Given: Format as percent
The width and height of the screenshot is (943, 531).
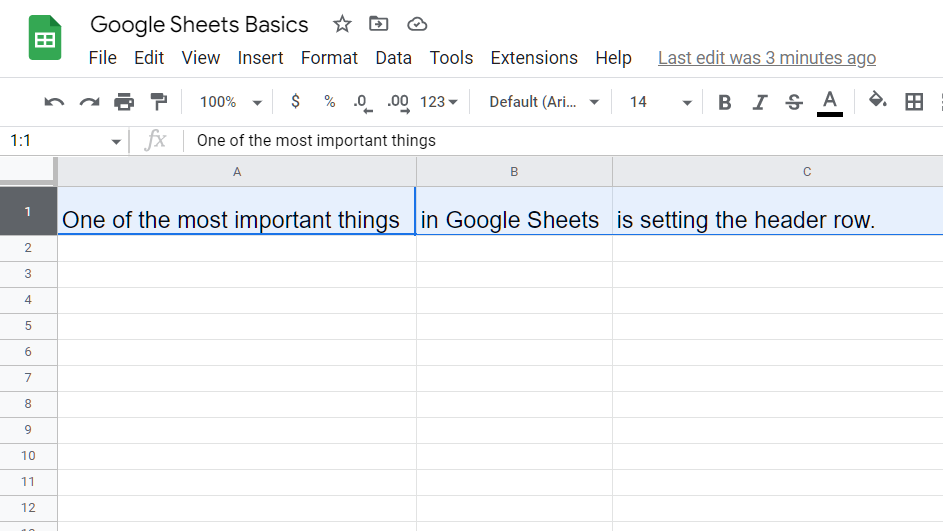Looking at the screenshot, I should (x=330, y=101).
